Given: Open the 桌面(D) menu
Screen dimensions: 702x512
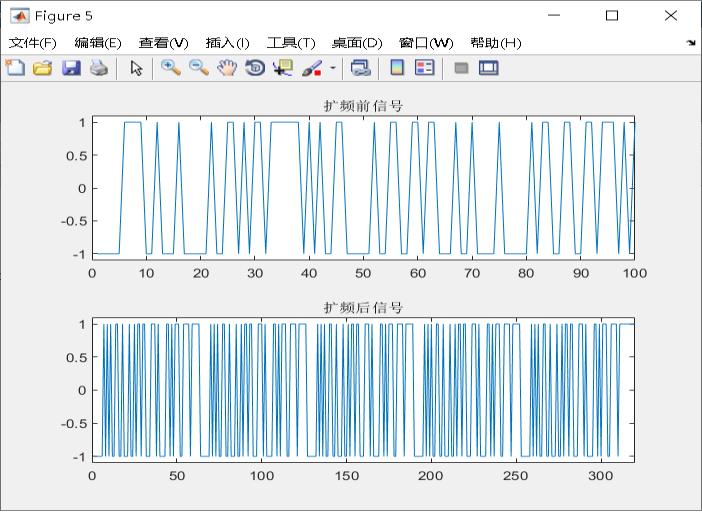Looking at the screenshot, I should 357,43.
